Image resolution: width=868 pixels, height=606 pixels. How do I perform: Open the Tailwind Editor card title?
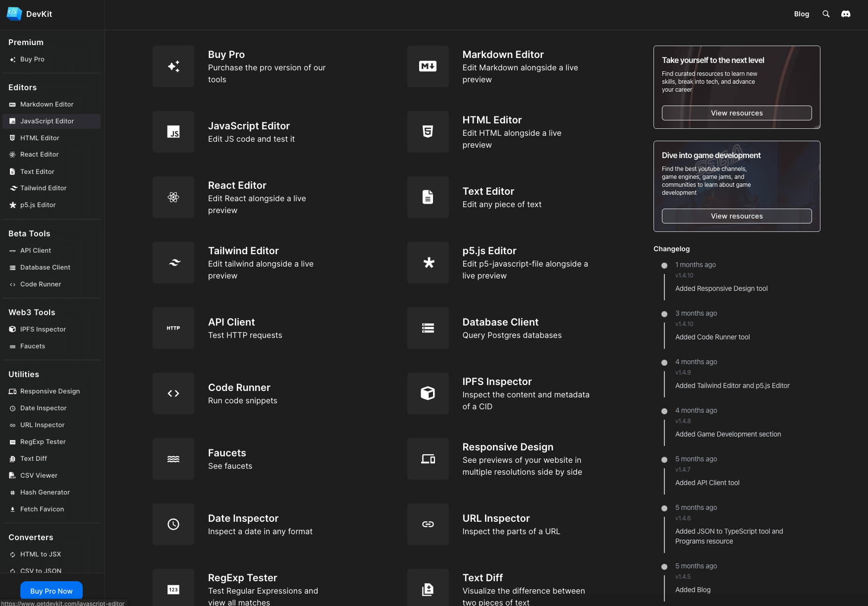coord(243,251)
